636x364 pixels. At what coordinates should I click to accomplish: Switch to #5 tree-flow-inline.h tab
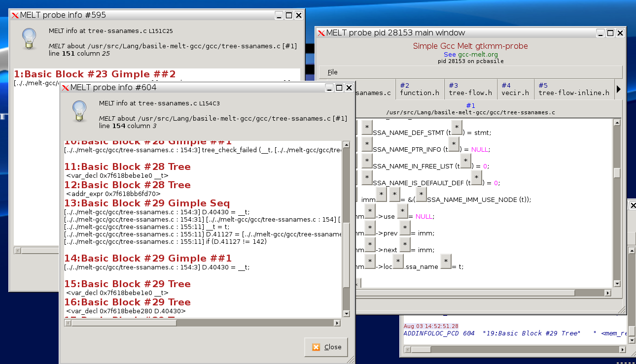pos(573,89)
